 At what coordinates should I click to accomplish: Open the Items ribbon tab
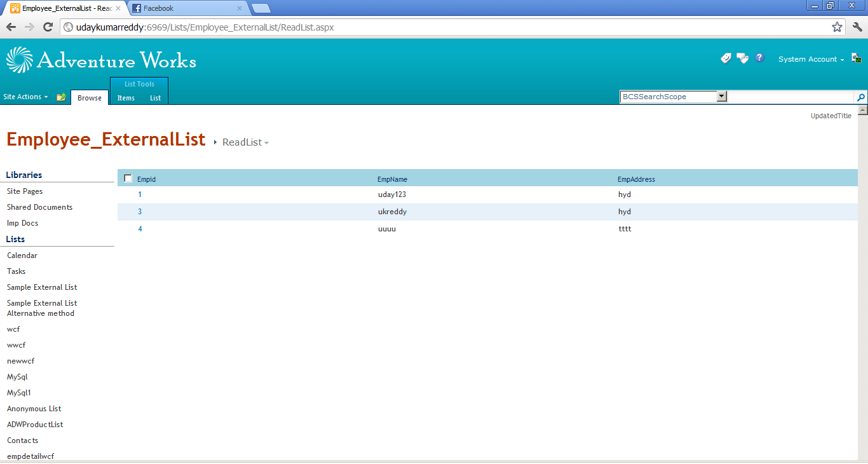click(126, 98)
